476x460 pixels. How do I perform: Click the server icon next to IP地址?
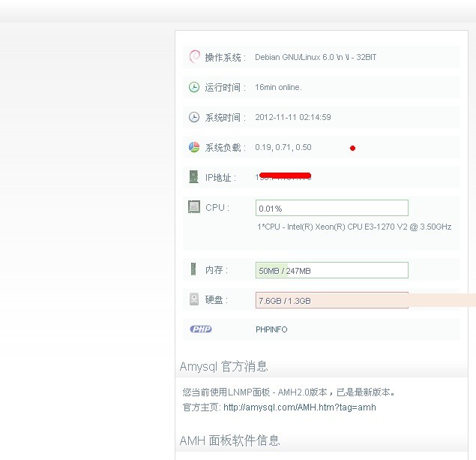(x=194, y=177)
